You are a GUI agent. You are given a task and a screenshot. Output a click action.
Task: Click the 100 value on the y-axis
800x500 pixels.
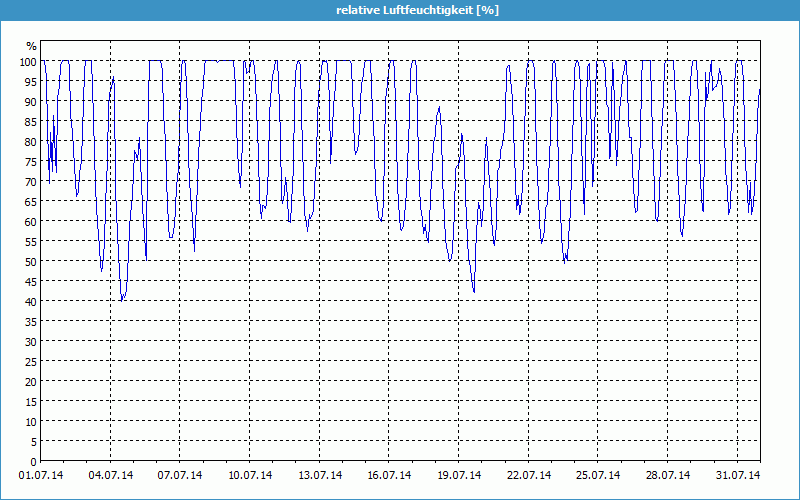tap(27, 62)
